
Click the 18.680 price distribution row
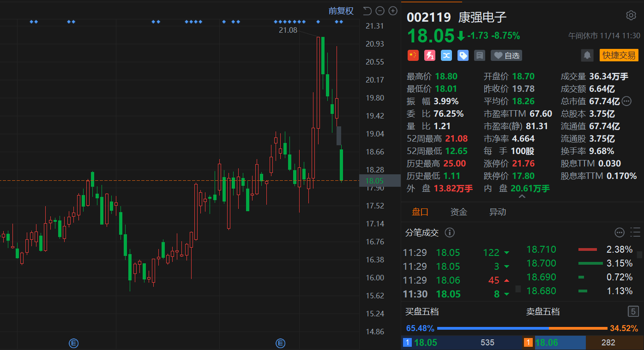[579, 291]
